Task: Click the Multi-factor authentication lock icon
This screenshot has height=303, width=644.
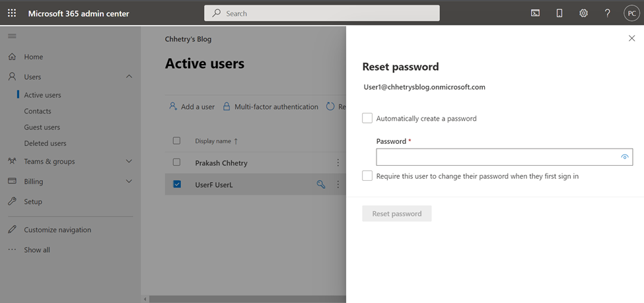Action: (x=226, y=107)
